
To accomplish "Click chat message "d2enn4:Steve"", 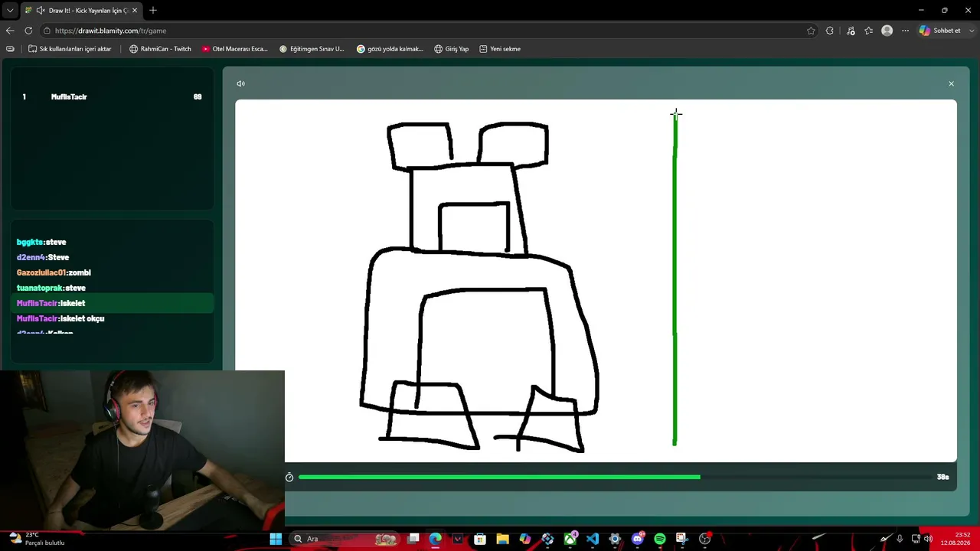I will 43,257.
